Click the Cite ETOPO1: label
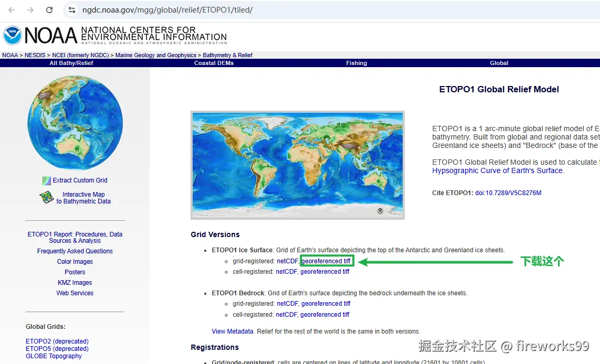This screenshot has width=600, height=364. coord(452,193)
